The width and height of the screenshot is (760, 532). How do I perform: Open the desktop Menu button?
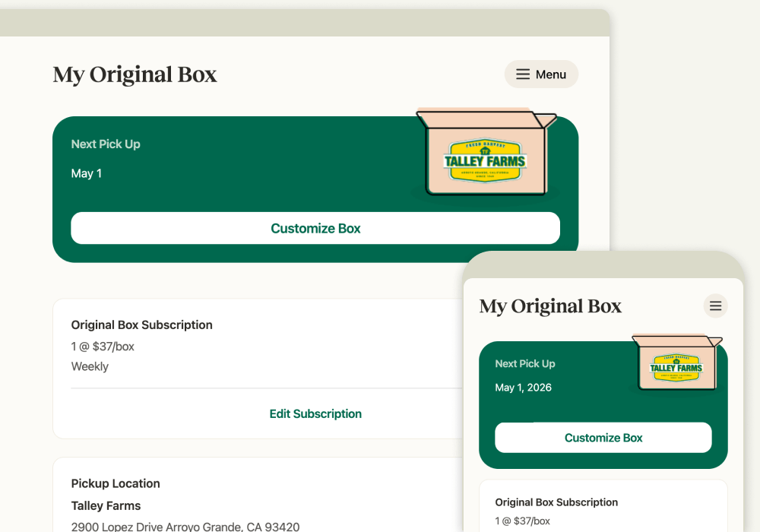click(541, 74)
